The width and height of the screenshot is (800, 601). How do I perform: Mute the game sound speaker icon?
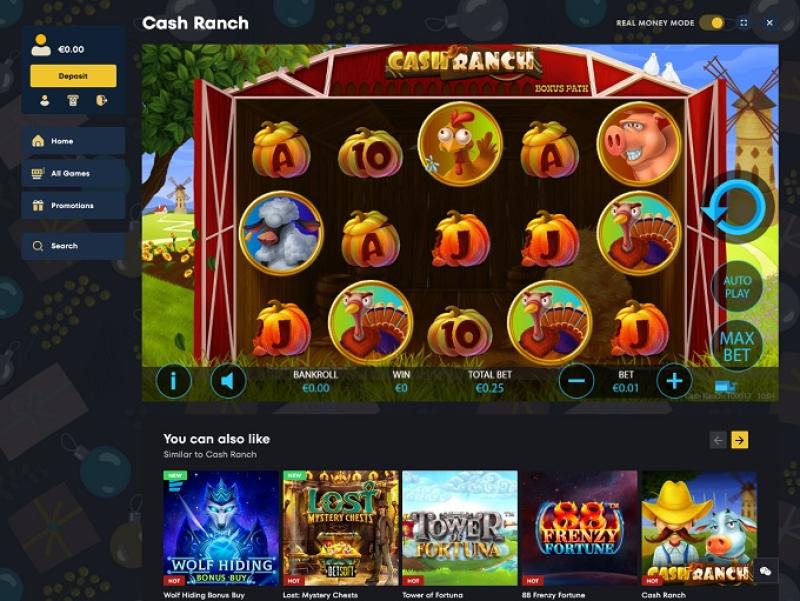pyautogui.click(x=228, y=381)
